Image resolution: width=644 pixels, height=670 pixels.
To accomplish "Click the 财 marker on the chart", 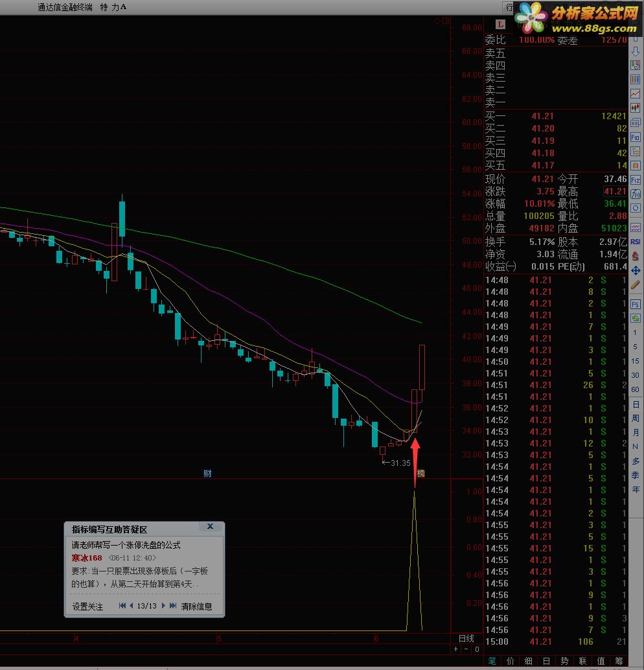I will tap(207, 473).
